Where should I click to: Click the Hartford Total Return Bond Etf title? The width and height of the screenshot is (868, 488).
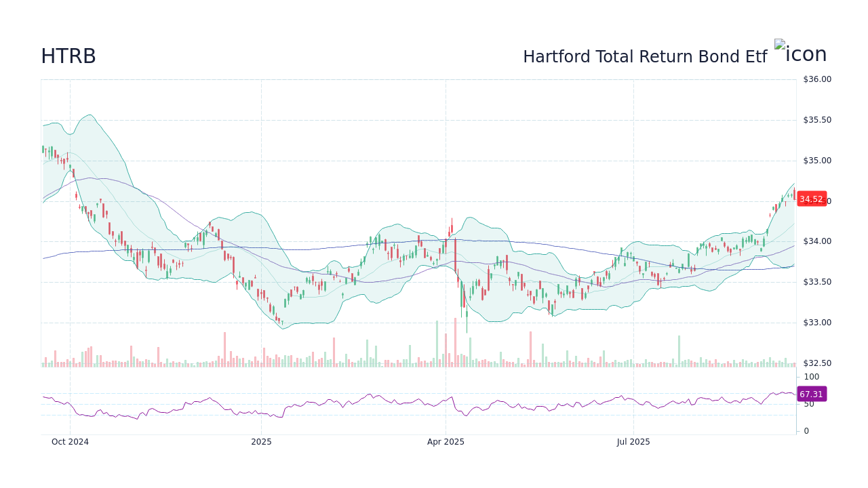(x=645, y=56)
